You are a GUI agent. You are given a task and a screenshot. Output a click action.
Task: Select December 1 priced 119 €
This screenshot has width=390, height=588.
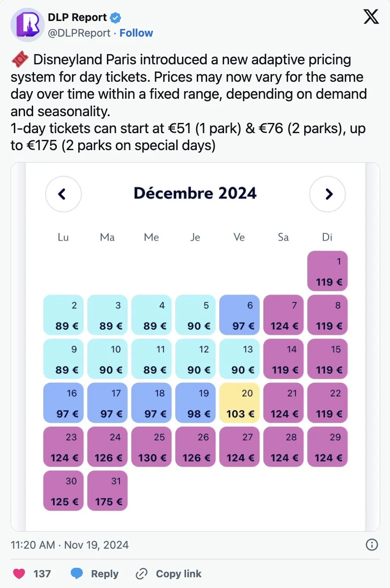tap(327, 271)
